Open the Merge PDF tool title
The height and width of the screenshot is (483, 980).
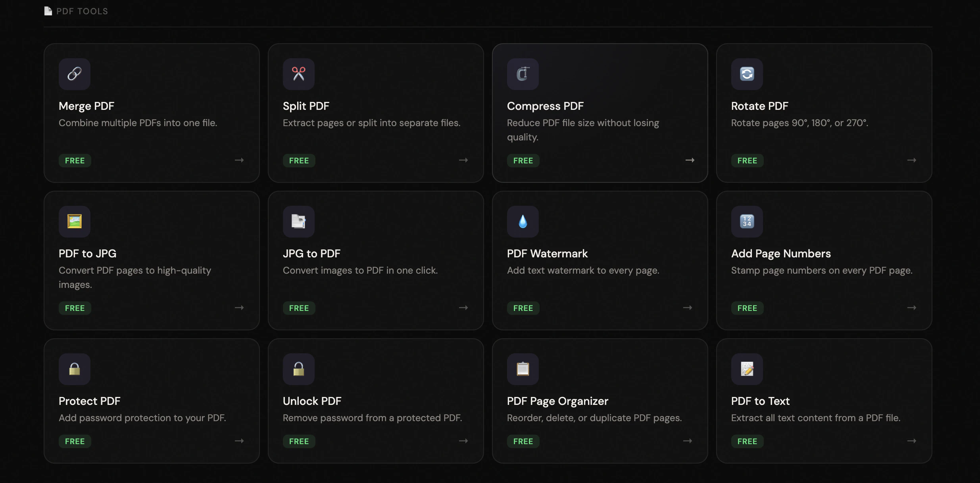click(86, 106)
